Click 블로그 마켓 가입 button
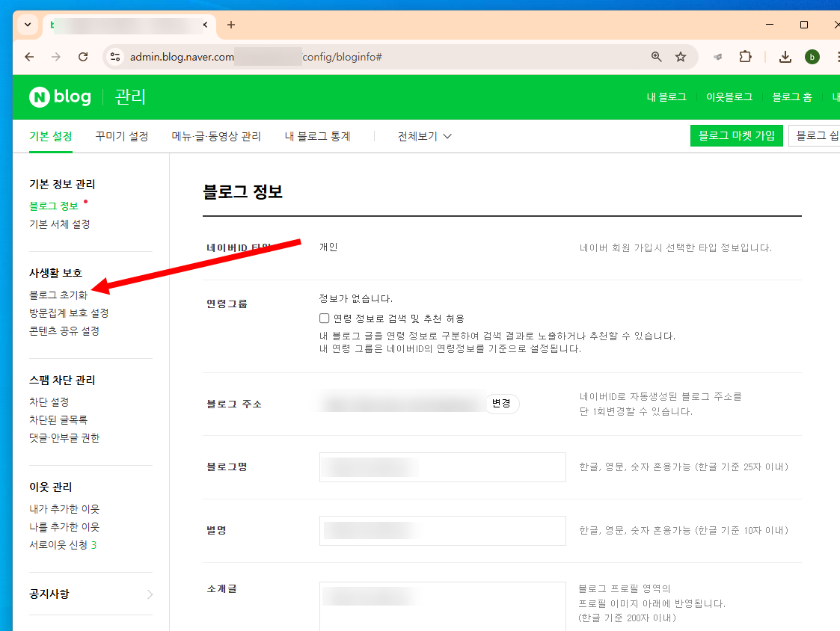Image resolution: width=840 pixels, height=631 pixels. tap(737, 135)
